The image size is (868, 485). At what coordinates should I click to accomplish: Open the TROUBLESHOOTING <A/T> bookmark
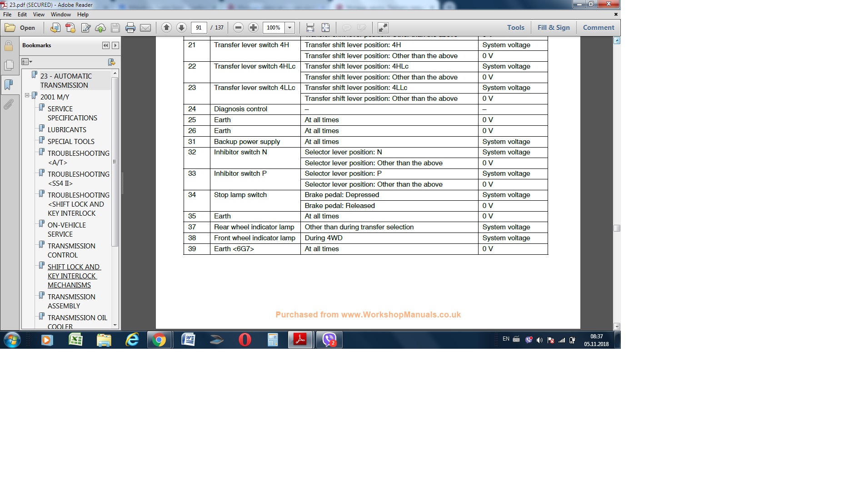click(78, 158)
